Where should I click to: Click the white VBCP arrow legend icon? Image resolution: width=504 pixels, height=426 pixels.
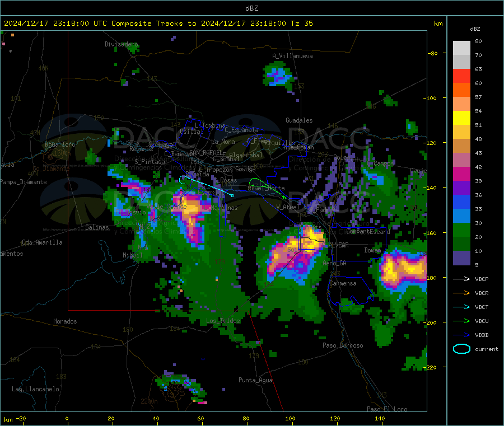(461, 279)
